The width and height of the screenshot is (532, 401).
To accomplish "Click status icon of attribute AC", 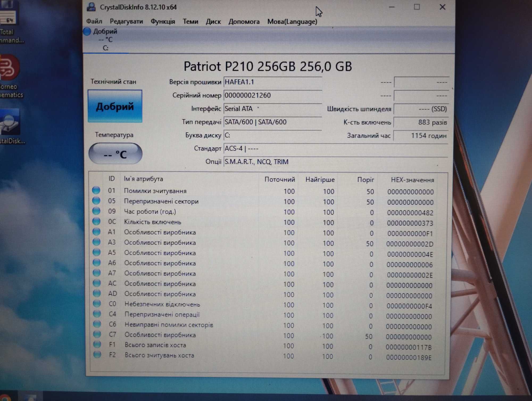I will 97,283.
